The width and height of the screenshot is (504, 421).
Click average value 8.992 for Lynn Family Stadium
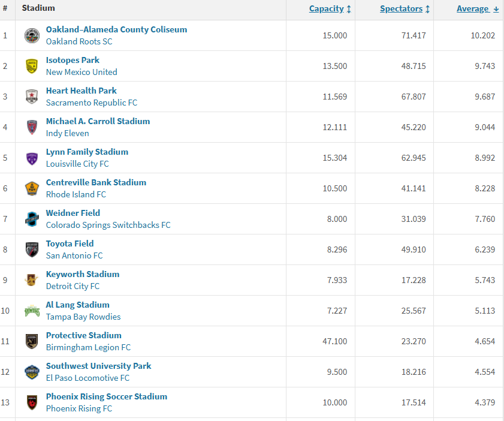485,158
